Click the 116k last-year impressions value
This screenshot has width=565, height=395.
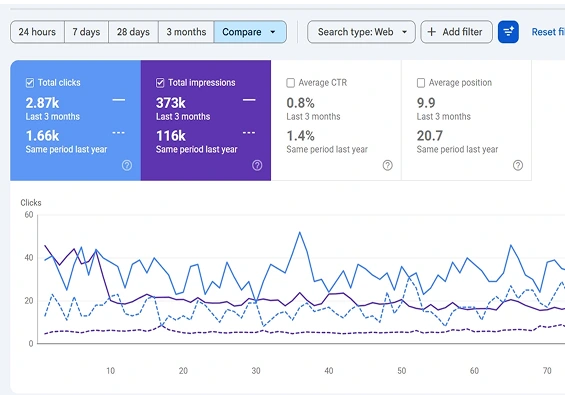(171, 136)
